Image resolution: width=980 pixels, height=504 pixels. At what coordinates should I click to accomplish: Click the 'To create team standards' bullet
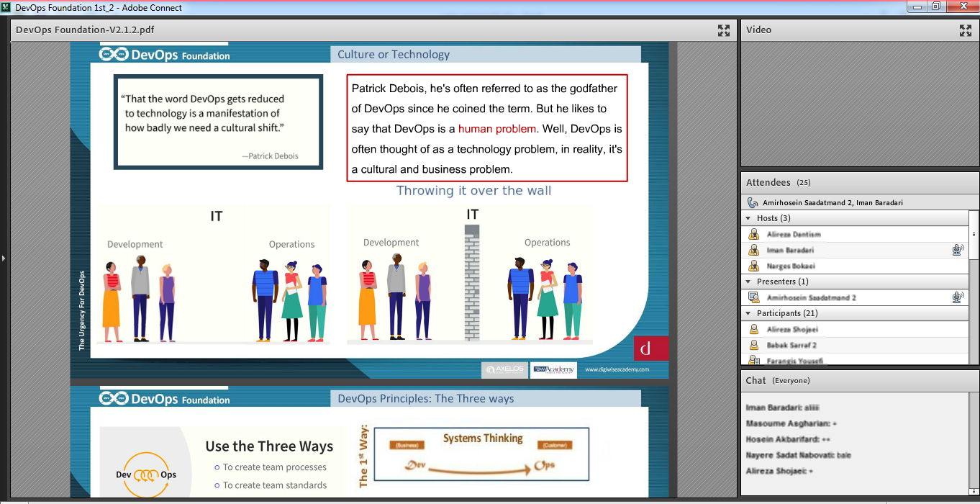pyautogui.click(x=275, y=485)
